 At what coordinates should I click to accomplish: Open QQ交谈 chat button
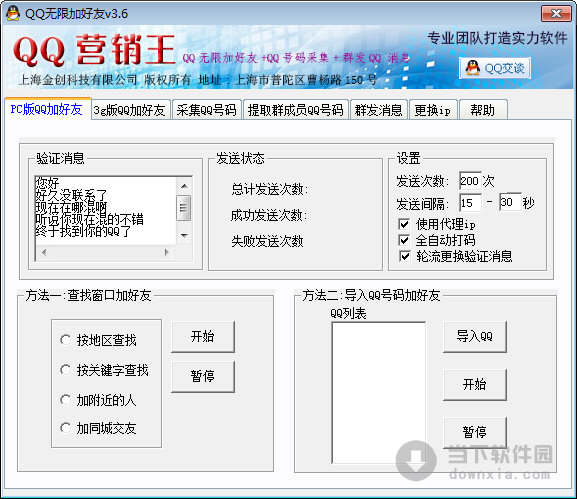click(495, 68)
